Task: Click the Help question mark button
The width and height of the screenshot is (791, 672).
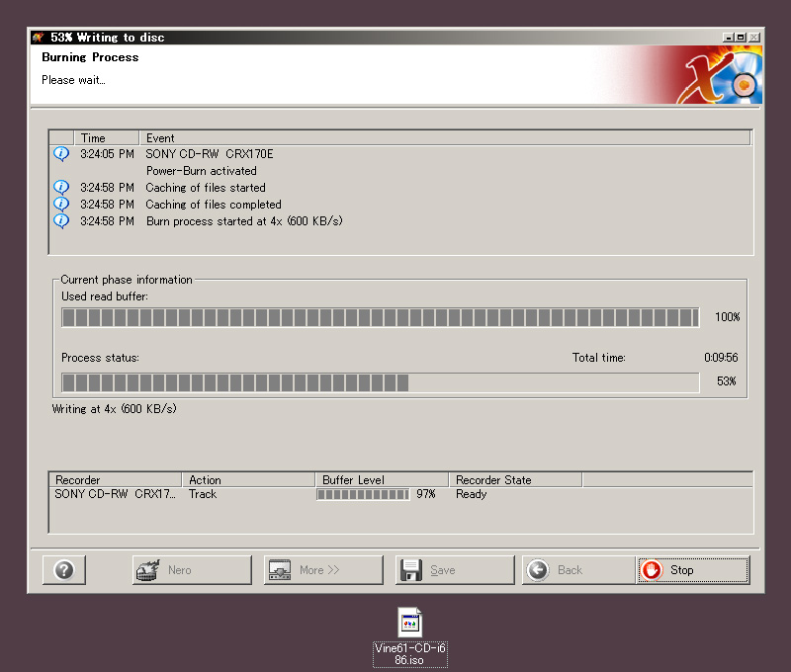Action: point(64,570)
